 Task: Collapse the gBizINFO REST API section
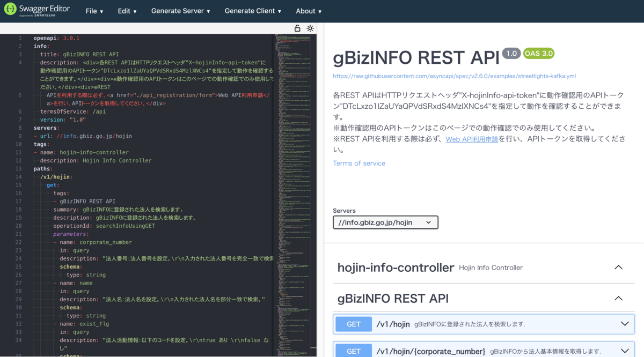pos(618,299)
